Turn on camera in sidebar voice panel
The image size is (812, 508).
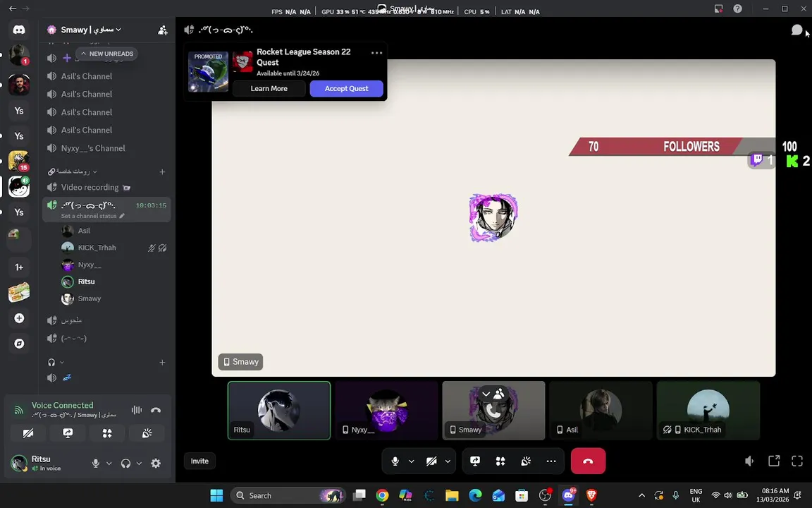click(28, 433)
